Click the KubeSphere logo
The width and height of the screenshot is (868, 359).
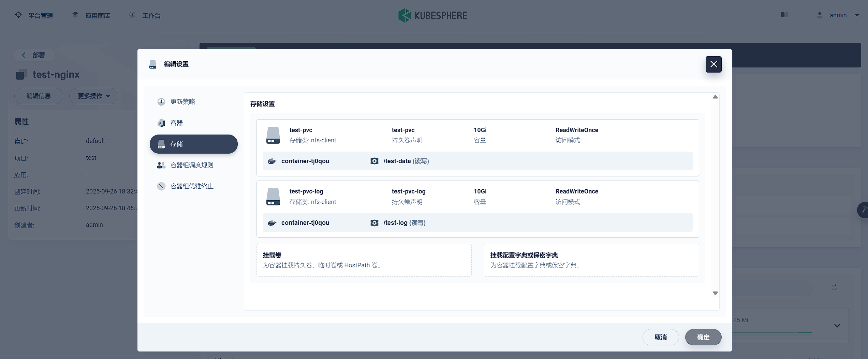(433, 15)
